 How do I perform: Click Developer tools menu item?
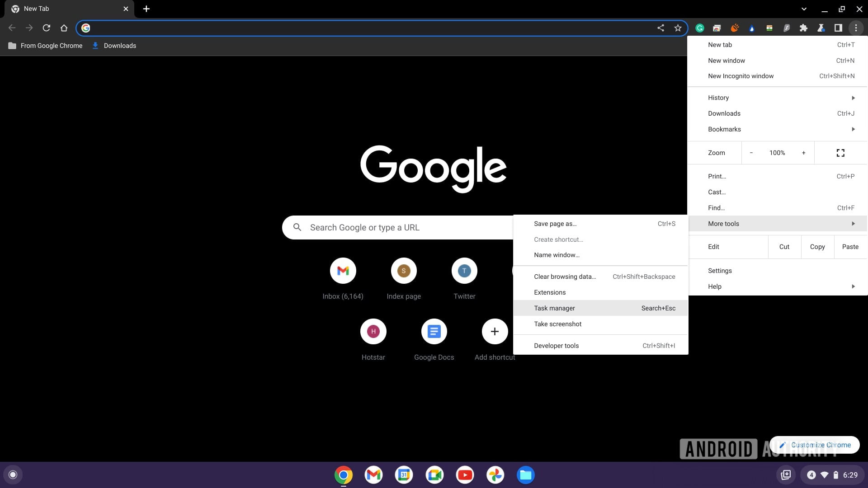(556, 345)
